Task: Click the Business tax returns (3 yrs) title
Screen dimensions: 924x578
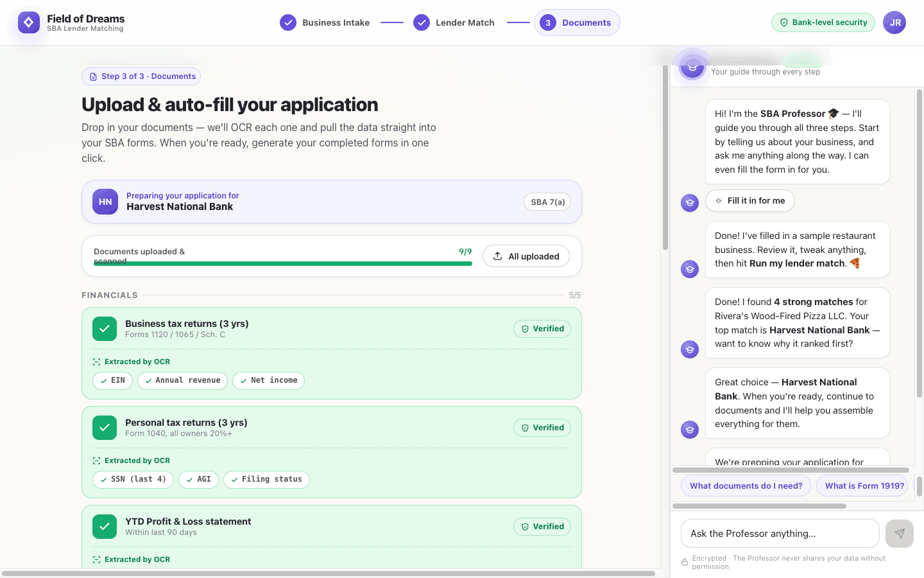Action: pyautogui.click(x=187, y=324)
